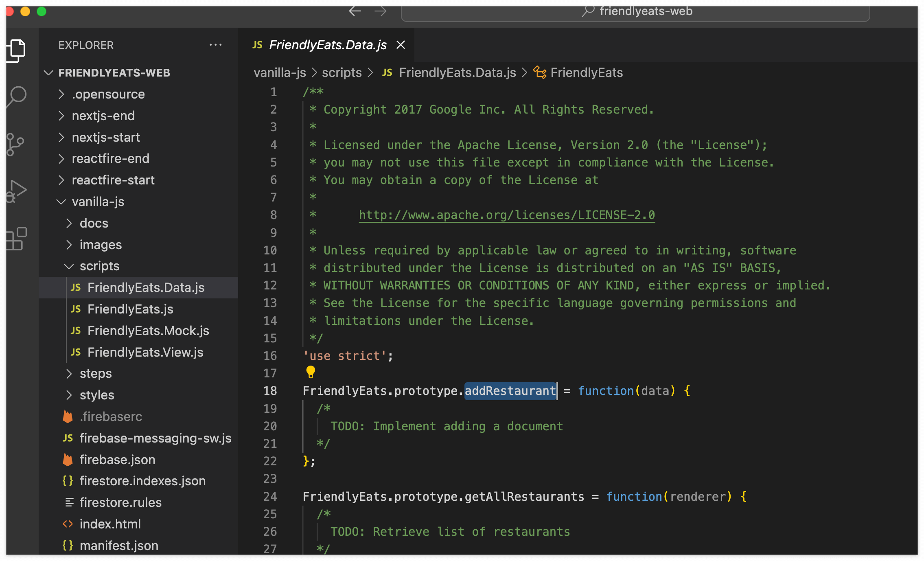The height and width of the screenshot is (561, 924).
Task: Click scripts in the breadcrumb path
Action: tap(342, 73)
